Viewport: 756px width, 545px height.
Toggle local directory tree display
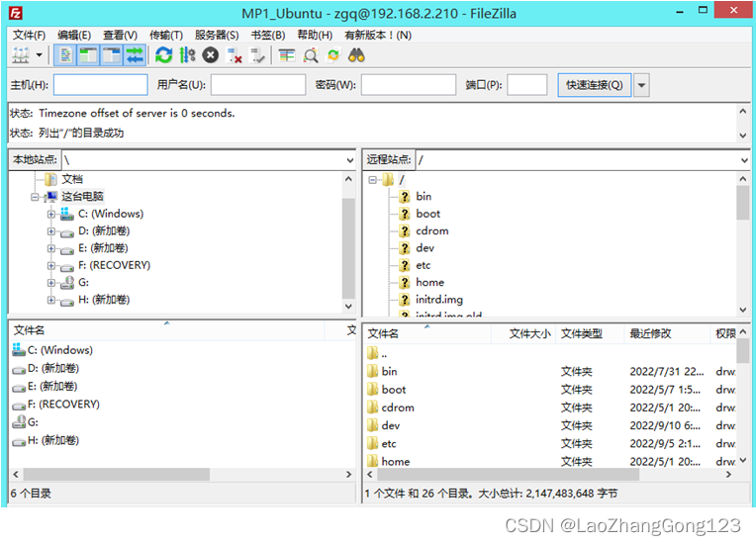pos(88,55)
